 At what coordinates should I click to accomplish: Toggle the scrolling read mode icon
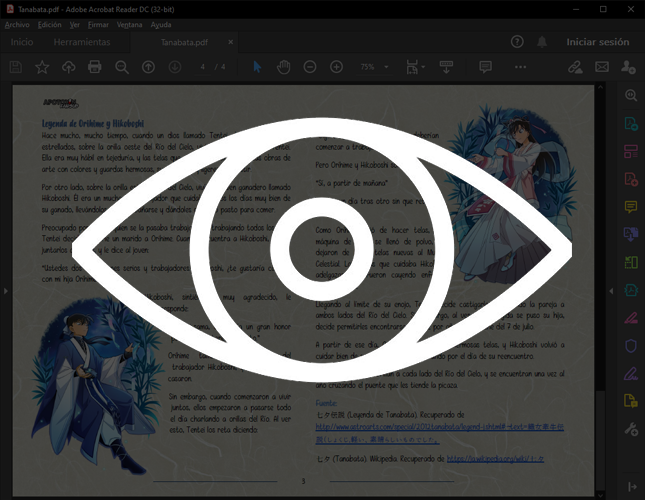click(x=446, y=67)
